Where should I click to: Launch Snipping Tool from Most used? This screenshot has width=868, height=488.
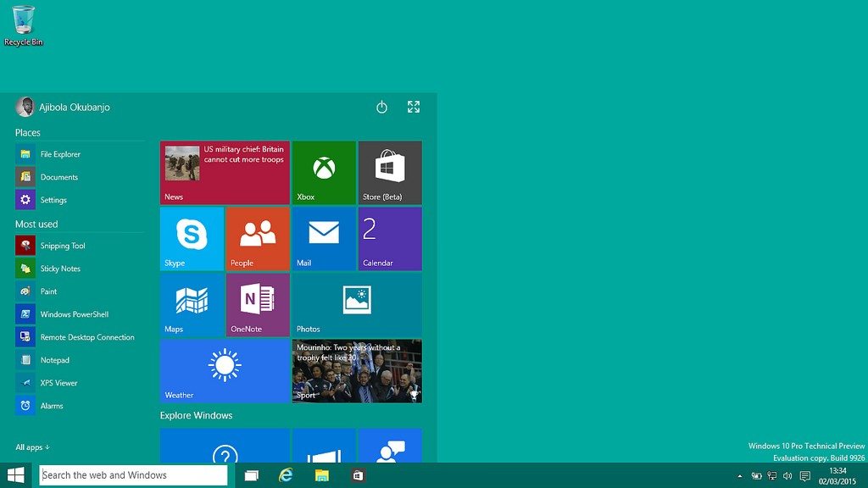tap(80, 246)
